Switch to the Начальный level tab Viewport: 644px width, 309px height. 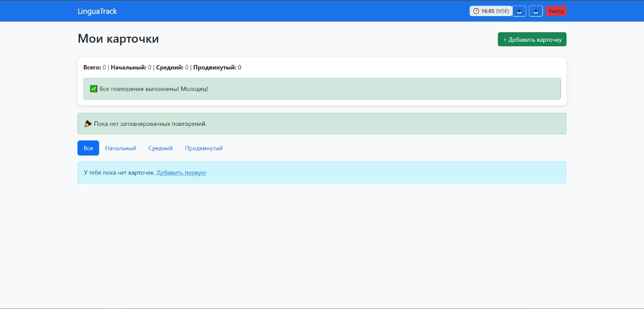(121, 148)
